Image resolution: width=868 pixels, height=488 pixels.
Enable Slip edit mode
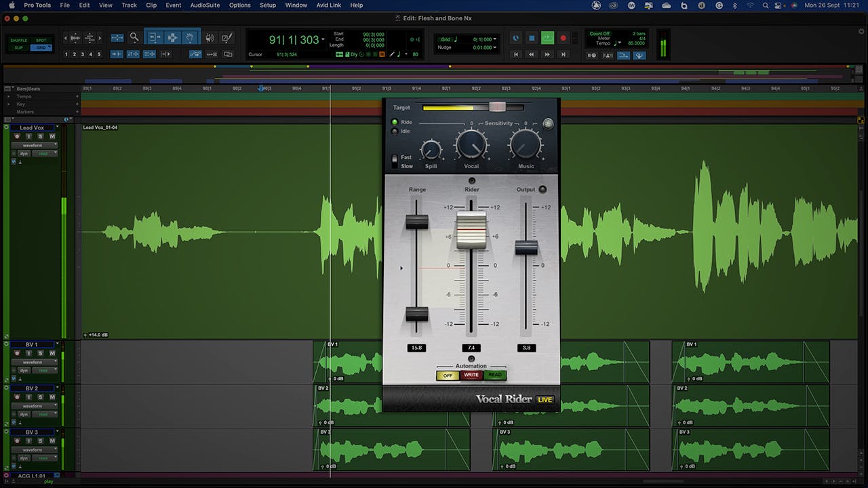pyautogui.click(x=18, y=47)
